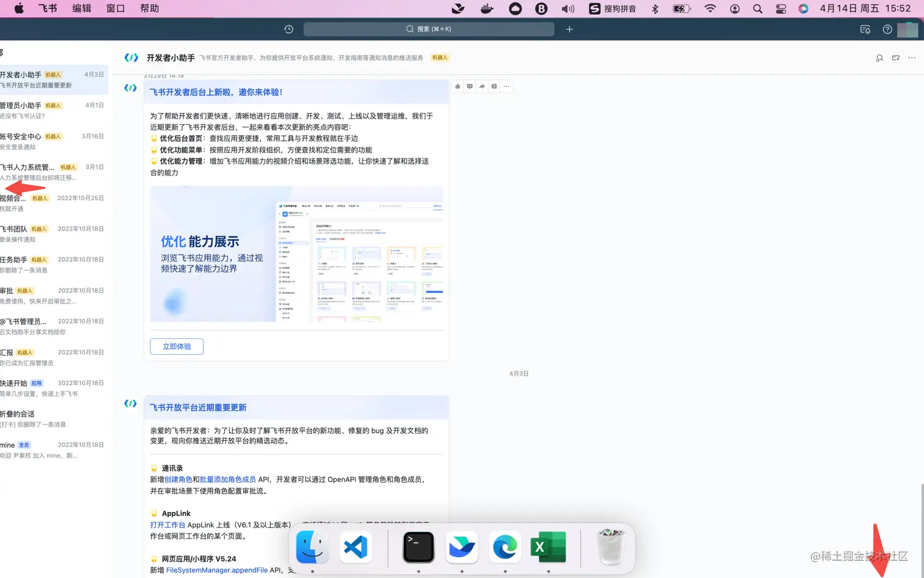Viewport: 924px width, 578px height.
Task: Open the help question mark icon
Action: point(887,29)
